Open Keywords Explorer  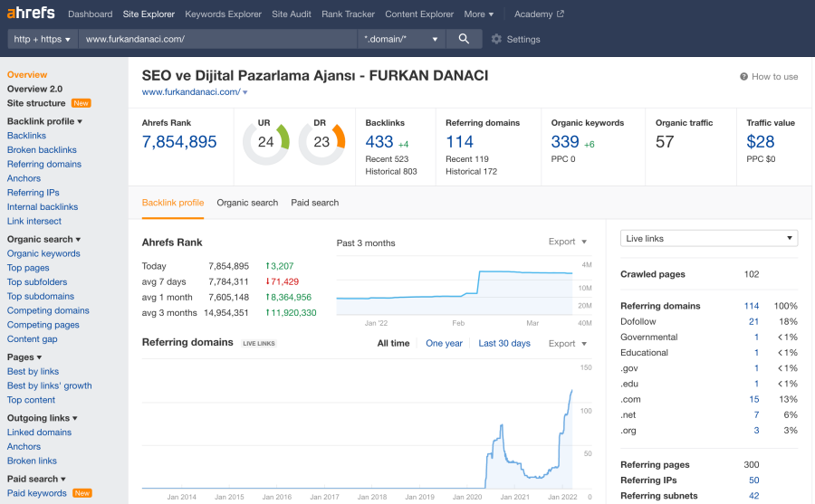(x=223, y=14)
